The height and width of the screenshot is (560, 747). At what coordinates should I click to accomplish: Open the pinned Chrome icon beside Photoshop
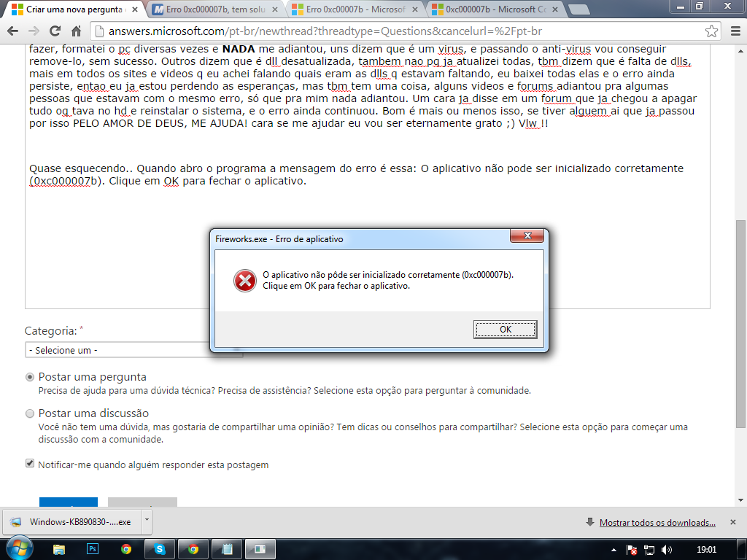point(126,550)
